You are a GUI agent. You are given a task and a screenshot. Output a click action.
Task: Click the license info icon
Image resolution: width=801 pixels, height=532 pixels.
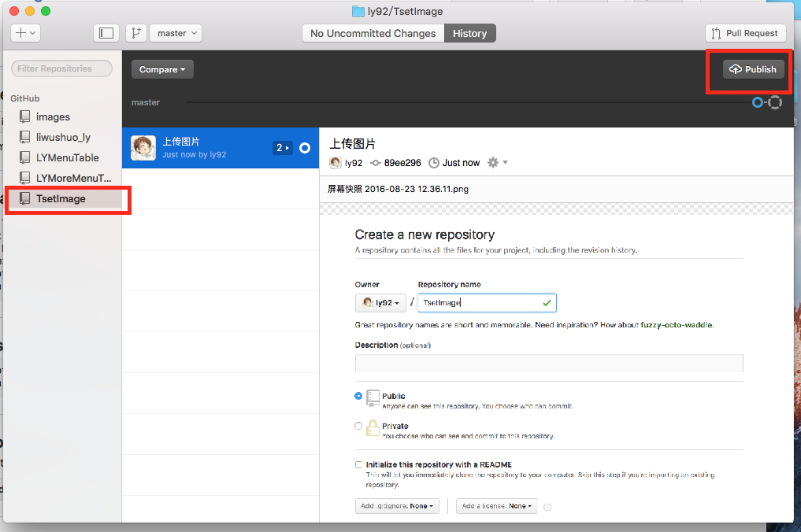pos(547,507)
